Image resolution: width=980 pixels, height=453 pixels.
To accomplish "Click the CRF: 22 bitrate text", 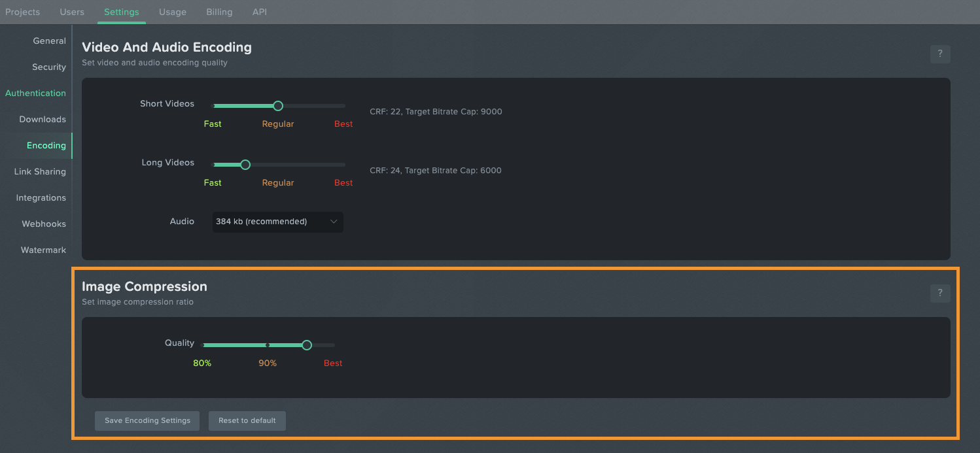I will tap(436, 112).
